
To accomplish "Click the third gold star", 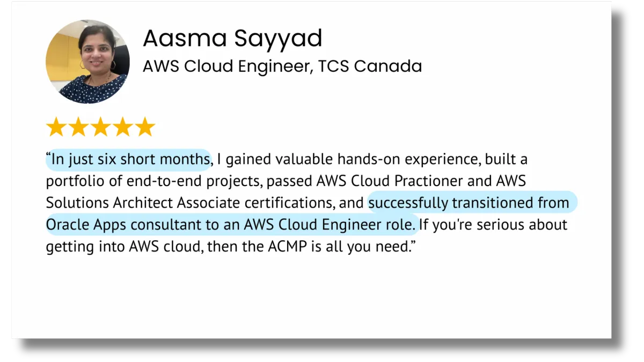I will point(100,128).
